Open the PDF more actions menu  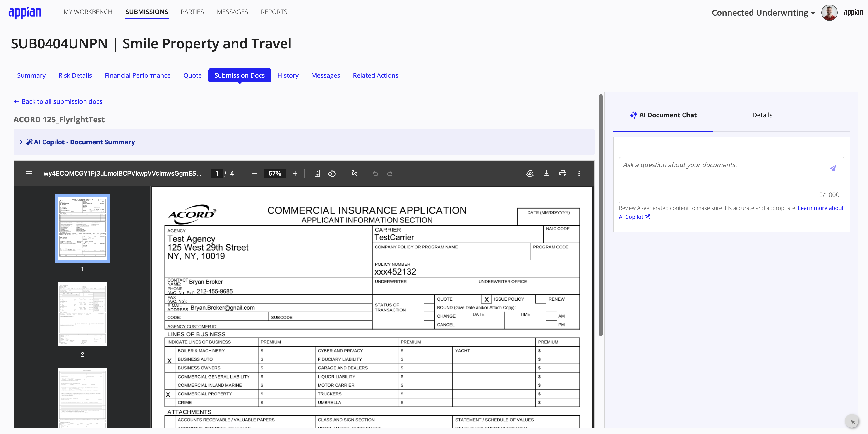click(x=579, y=173)
